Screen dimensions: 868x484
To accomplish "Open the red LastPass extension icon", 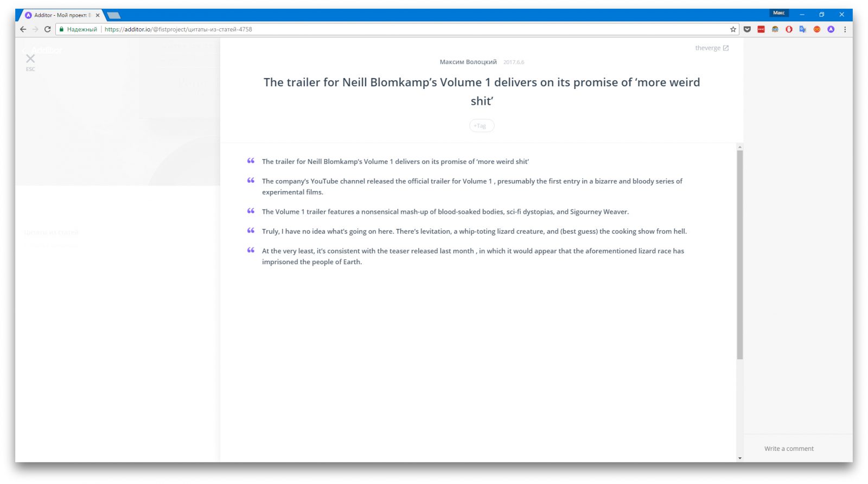I will pos(761,29).
